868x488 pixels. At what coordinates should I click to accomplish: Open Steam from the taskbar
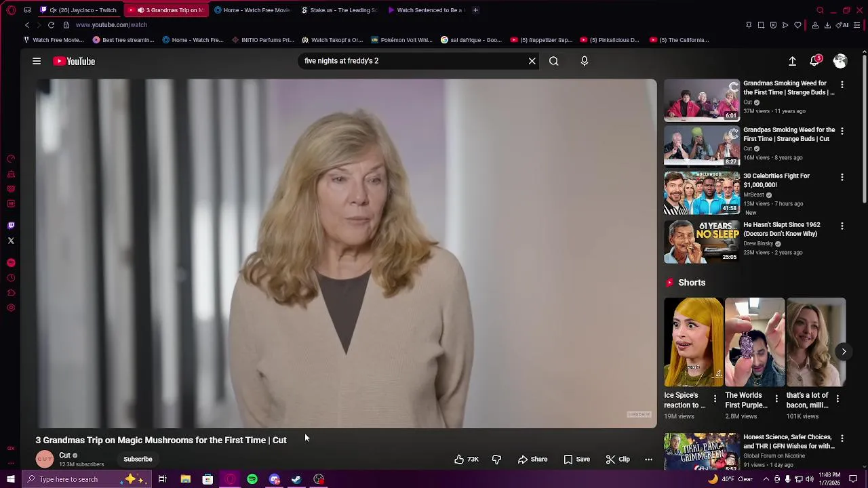[x=297, y=479]
